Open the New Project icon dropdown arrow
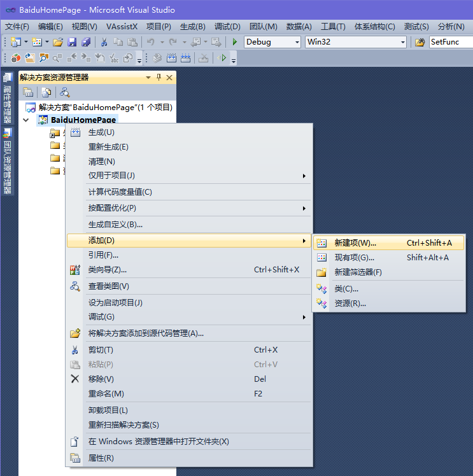Image resolution: width=473 pixels, height=476 pixels. pyautogui.click(x=26, y=42)
